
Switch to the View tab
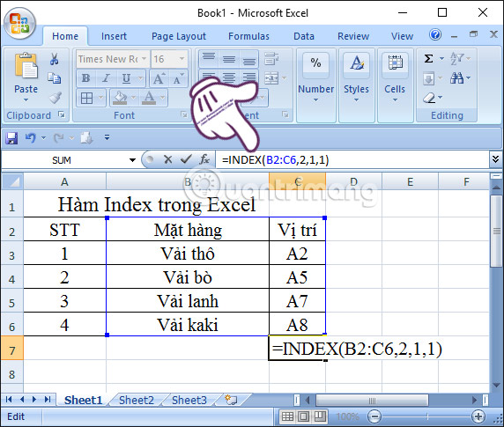click(x=402, y=36)
